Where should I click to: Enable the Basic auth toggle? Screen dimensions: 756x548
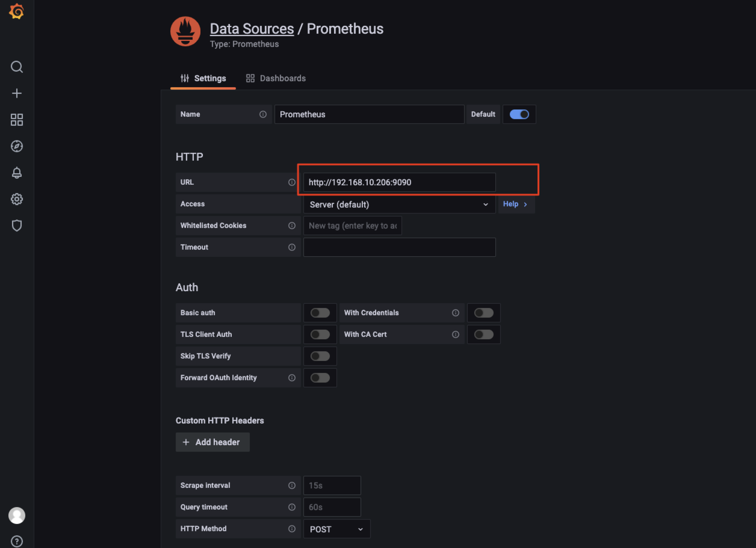[320, 313]
